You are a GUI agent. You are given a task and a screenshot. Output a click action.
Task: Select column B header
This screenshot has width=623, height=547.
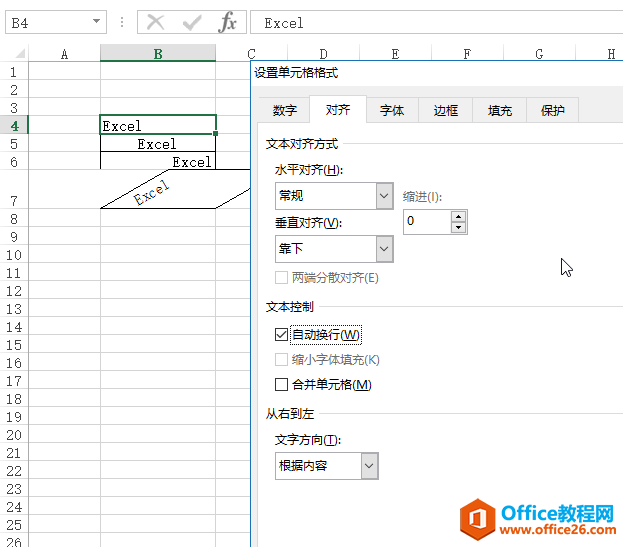(158, 54)
